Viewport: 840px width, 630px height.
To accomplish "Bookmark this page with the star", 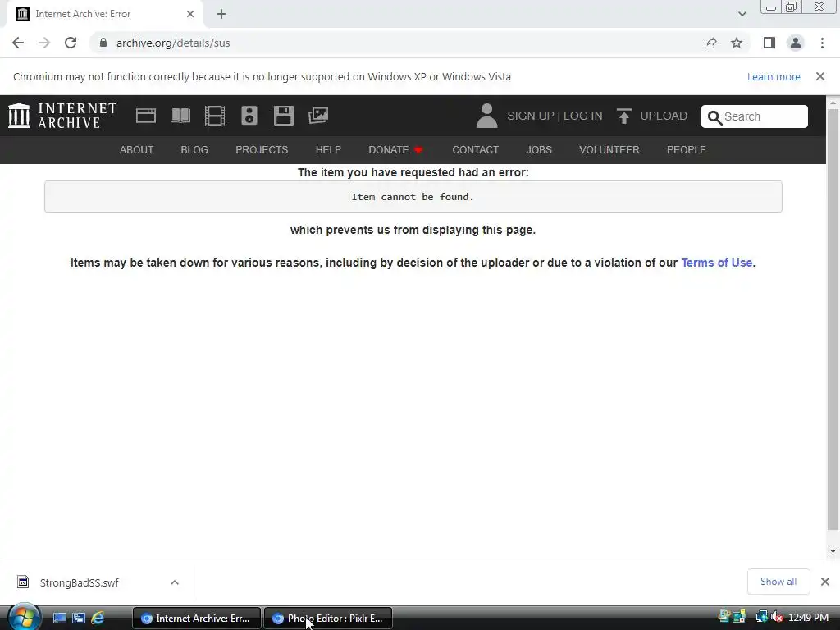I will coord(737,43).
